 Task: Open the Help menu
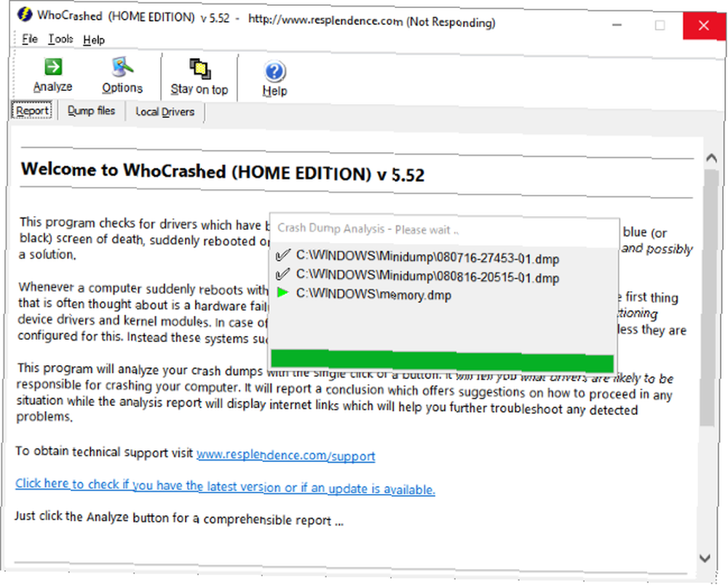(x=94, y=40)
